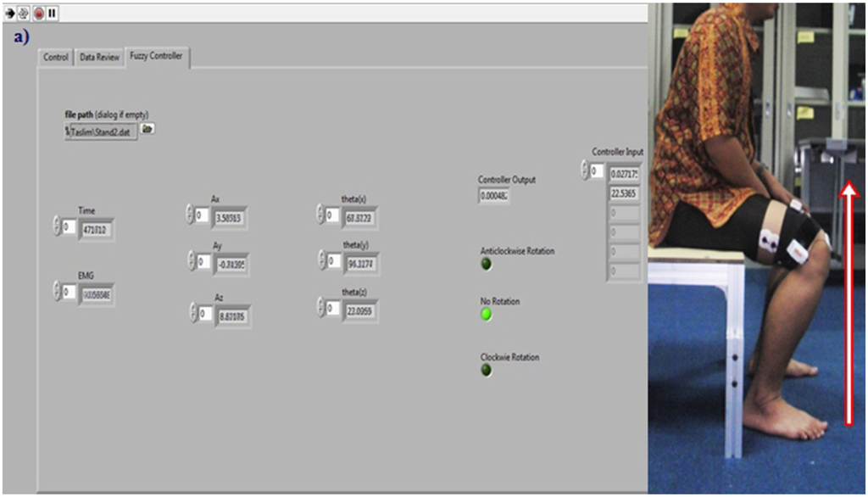The width and height of the screenshot is (868, 497).
Task: Switch to the Control tab
Action: coord(56,57)
